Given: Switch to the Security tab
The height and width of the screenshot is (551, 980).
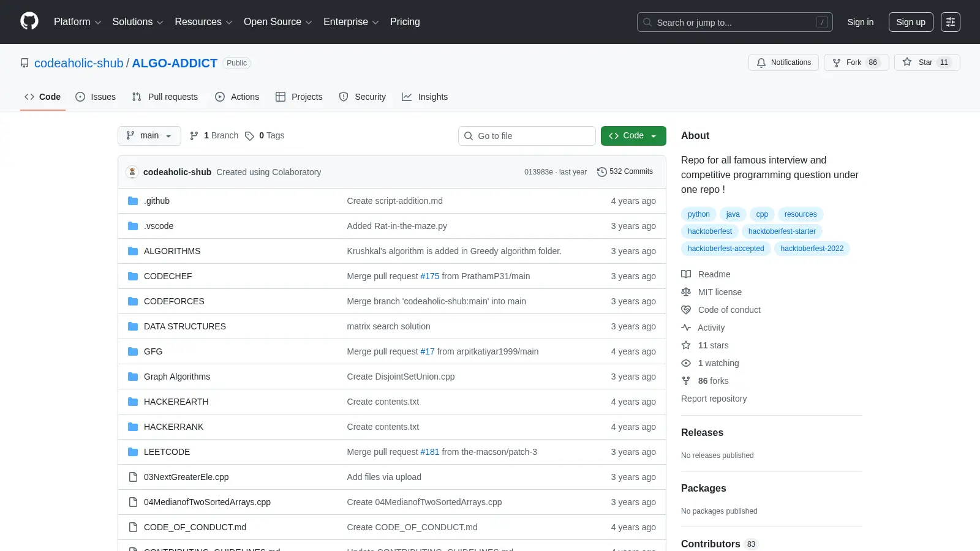Looking at the screenshot, I should pyautogui.click(x=363, y=97).
